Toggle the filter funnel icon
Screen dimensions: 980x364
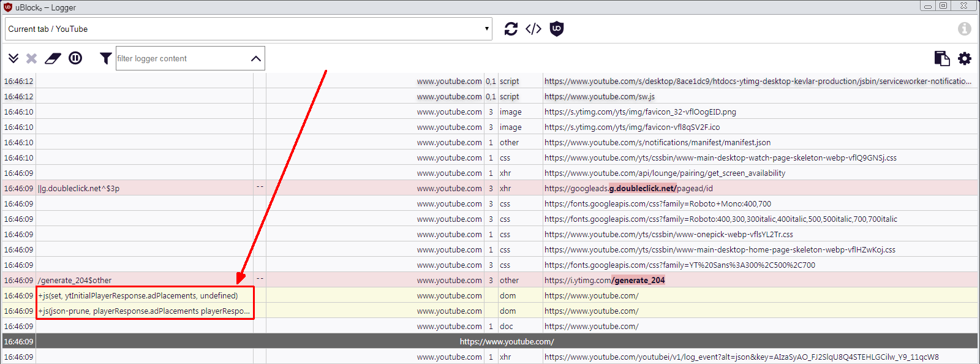tap(105, 58)
